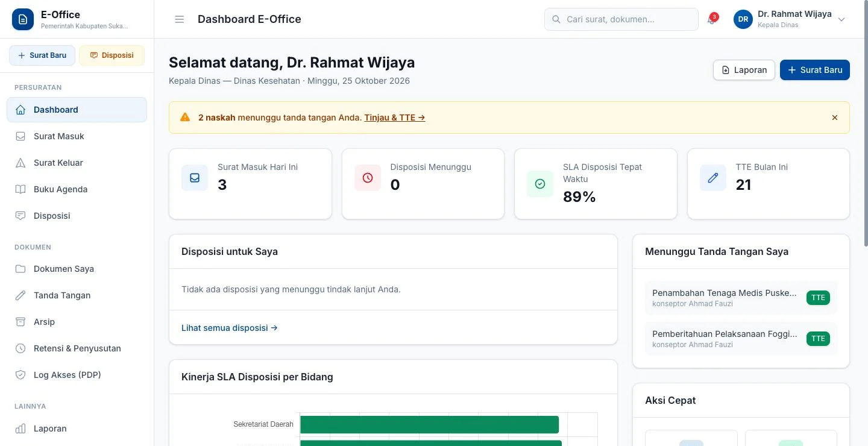Open Retensi & Penyusutan page
Viewport: 868px width, 446px height.
point(77,348)
